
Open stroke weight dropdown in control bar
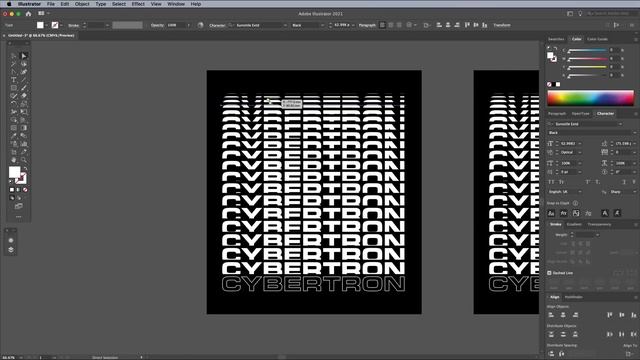107,25
